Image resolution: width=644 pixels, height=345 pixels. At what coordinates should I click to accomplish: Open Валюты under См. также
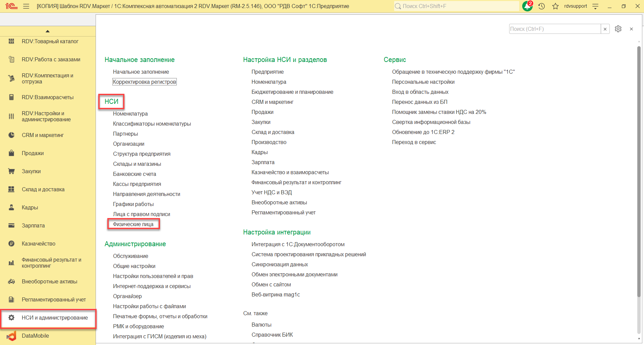click(261, 325)
